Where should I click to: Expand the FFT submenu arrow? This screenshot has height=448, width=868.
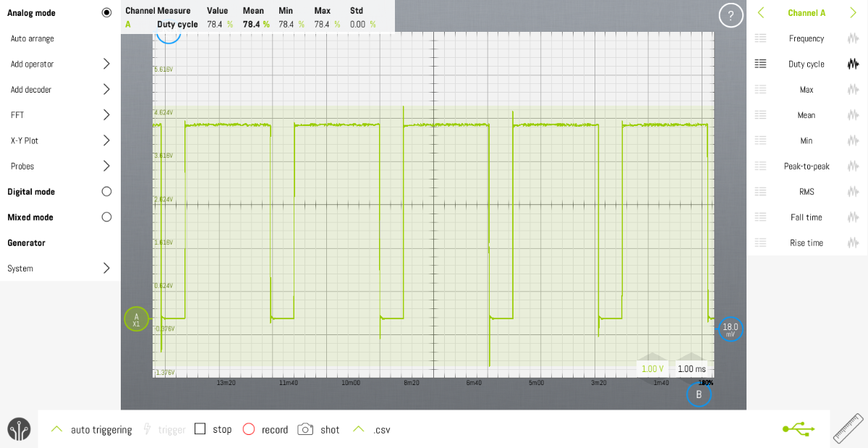pyautogui.click(x=106, y=114)
